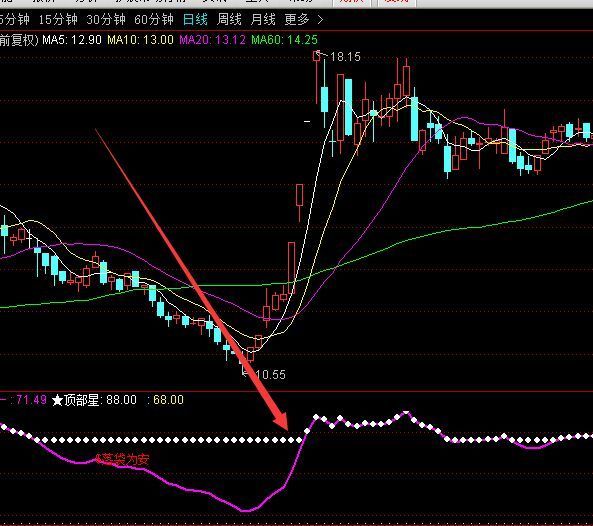Select the purple 71.49 indicator value

(x=31, y=400)
